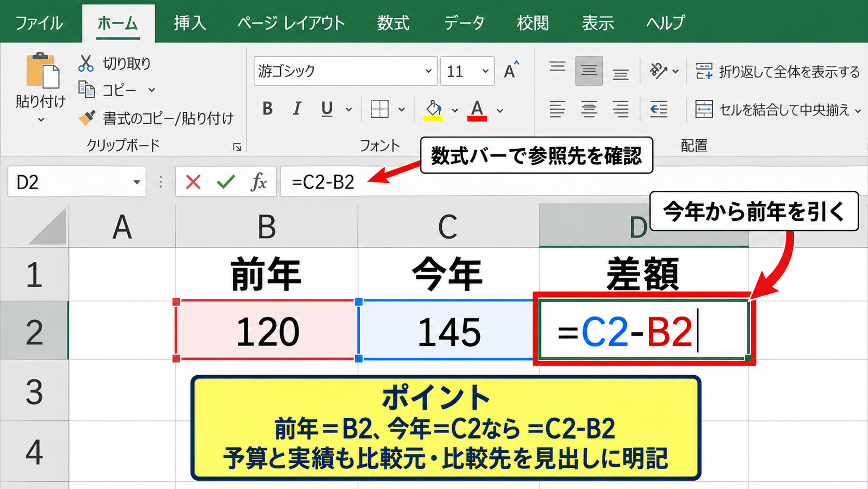Click the Cut scissors icon
Viewport: 868px width, 489px height.
(86, 63)
